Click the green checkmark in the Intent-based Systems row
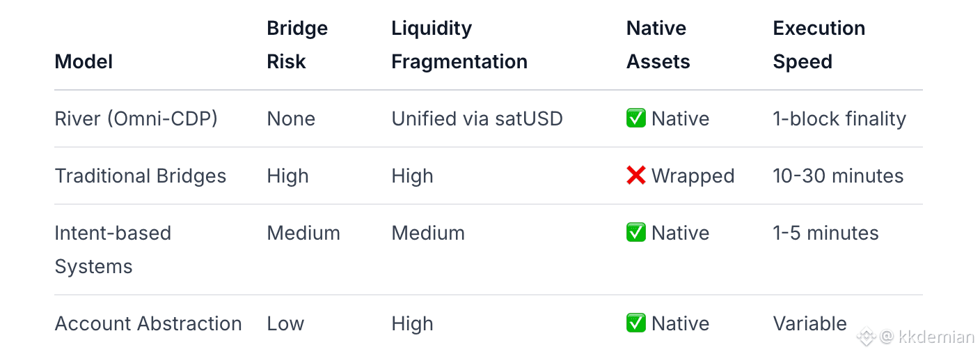Screen dimensions: 980x354 click(x=636, y=233)
